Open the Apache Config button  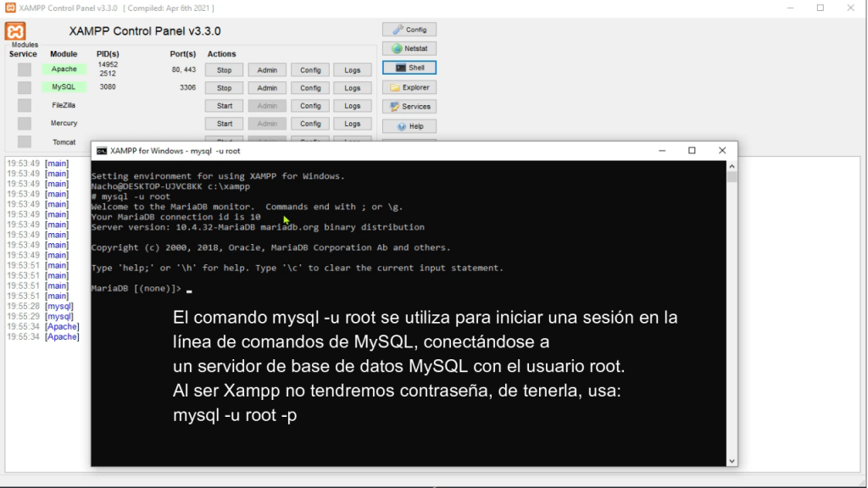click(x=309, y=69)
